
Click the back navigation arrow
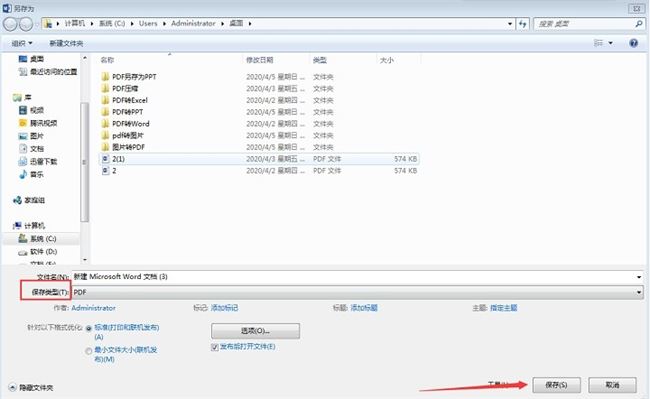[10, 24]
